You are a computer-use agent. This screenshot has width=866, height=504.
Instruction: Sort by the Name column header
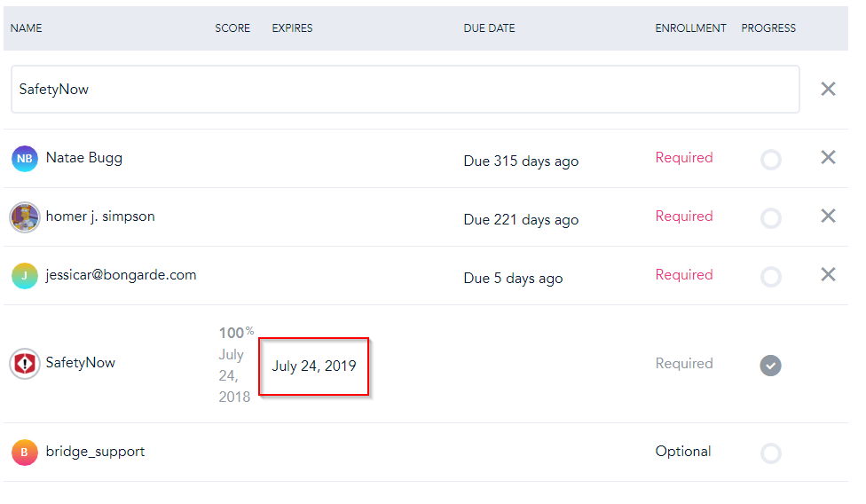click(27, 28)
